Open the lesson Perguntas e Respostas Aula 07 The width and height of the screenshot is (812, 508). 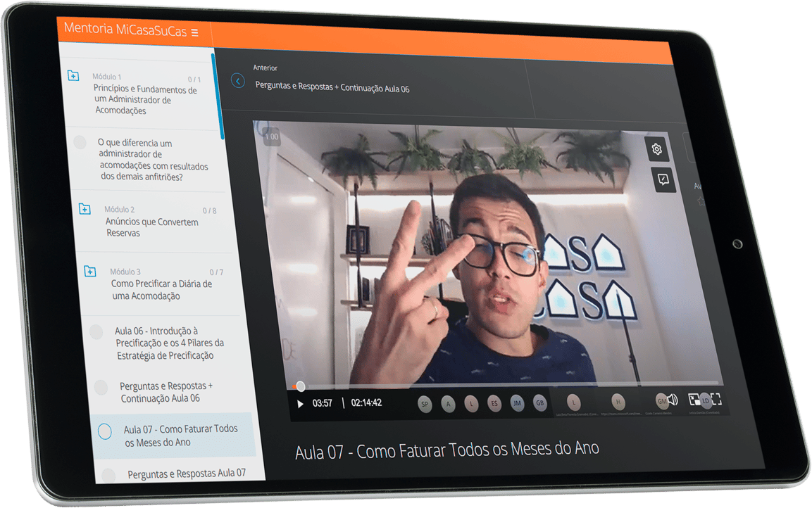[x=187, y=474]
